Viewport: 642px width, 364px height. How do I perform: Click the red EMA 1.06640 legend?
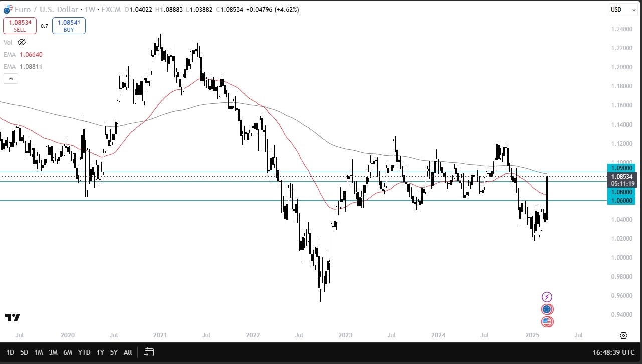click(x=23, y=54)
